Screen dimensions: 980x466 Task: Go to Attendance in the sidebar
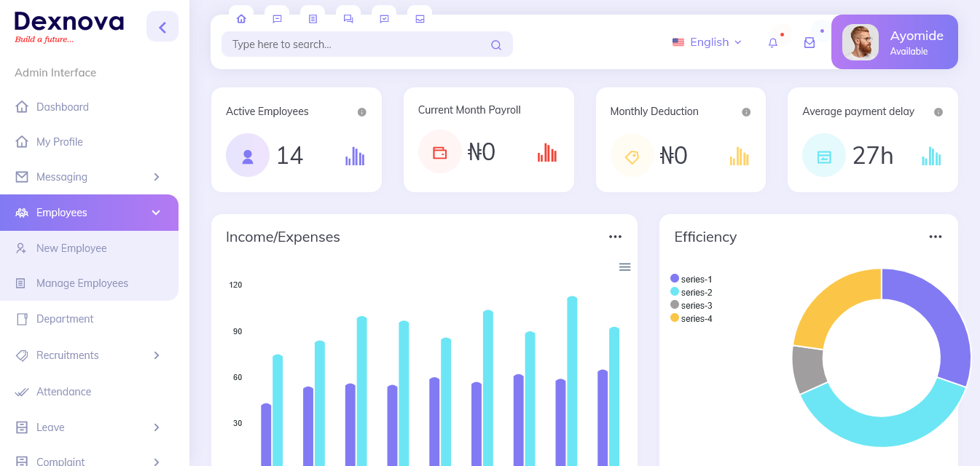click(63, 392)
